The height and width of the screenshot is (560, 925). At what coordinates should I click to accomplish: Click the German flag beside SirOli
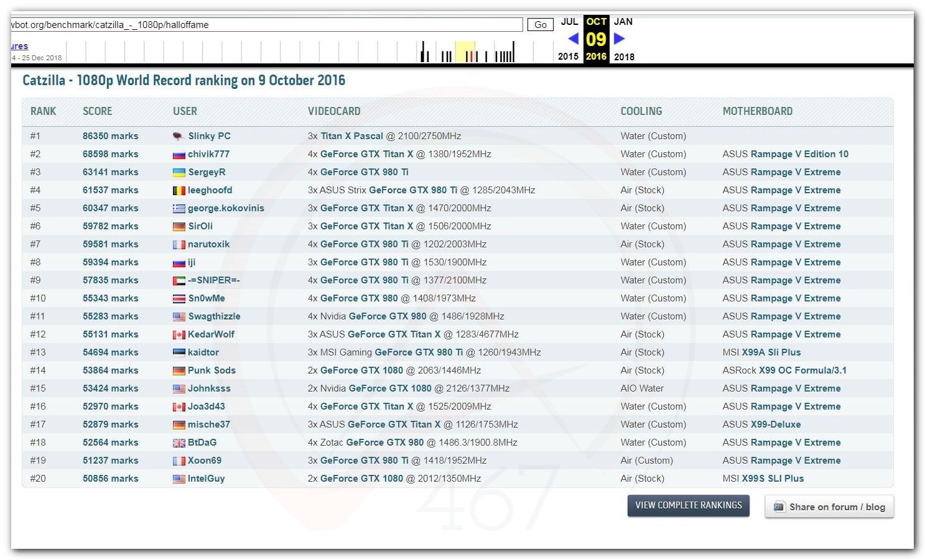coord(179,226)
